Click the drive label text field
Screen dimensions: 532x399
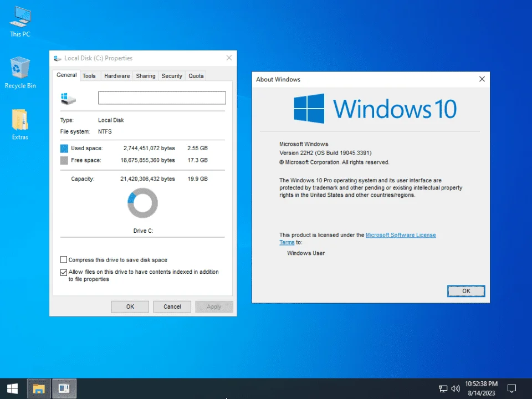162,98
